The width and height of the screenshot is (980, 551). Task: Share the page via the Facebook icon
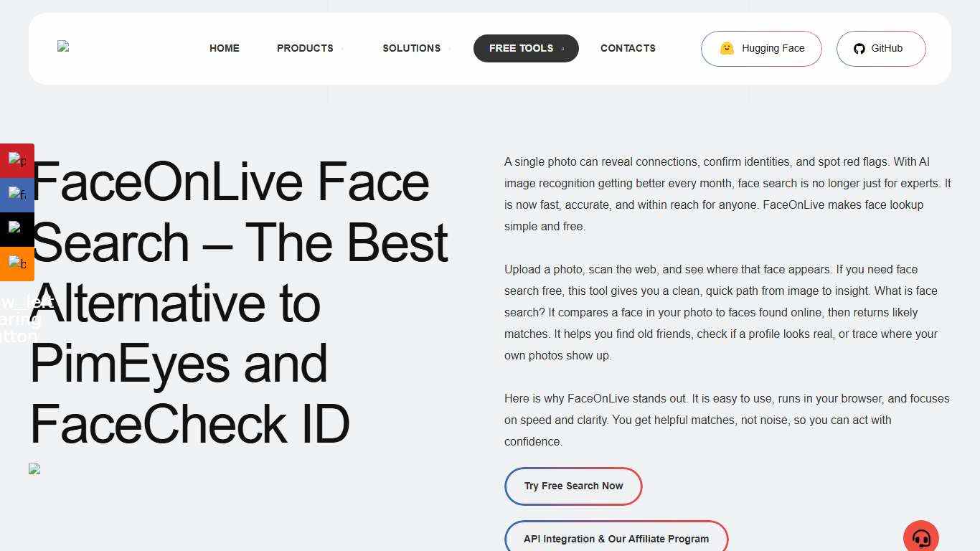pyautogui.click(x=17, y=194)
